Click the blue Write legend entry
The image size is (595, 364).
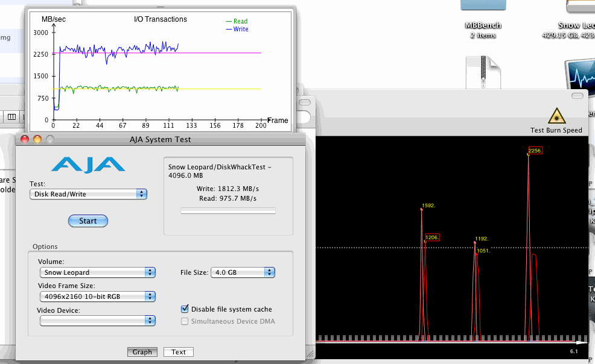pos(237,29)
